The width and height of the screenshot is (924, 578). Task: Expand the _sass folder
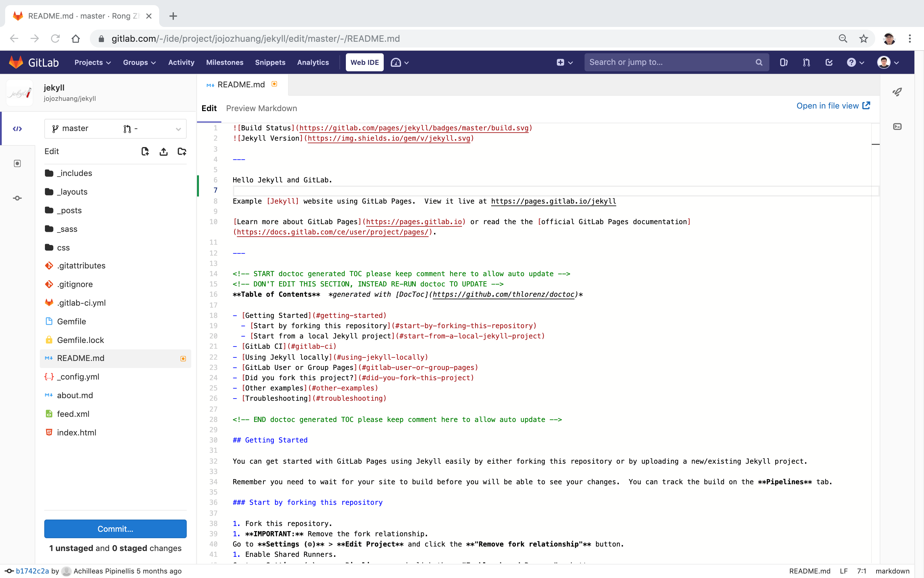(x=115, y=229)
